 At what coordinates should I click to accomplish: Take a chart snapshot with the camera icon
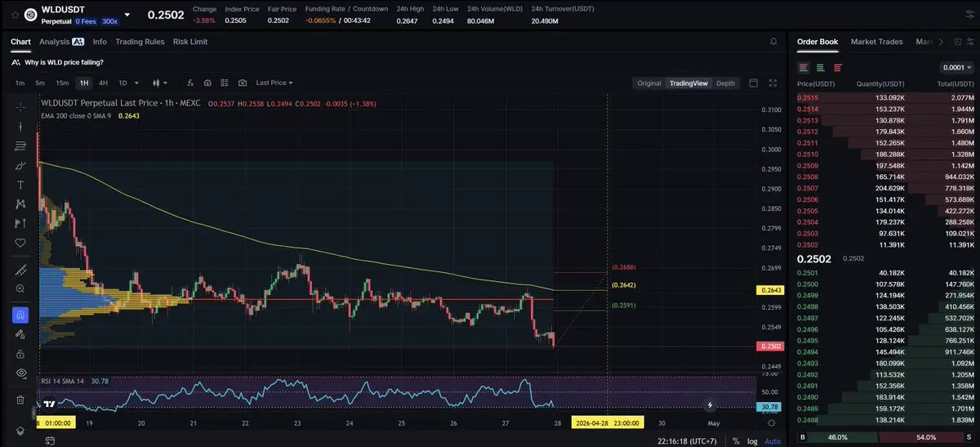[243, 83]
